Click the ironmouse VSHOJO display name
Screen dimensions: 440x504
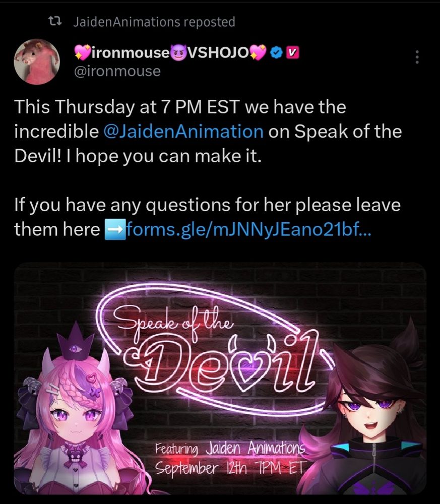pyautogui.click(x=170, y=52)
